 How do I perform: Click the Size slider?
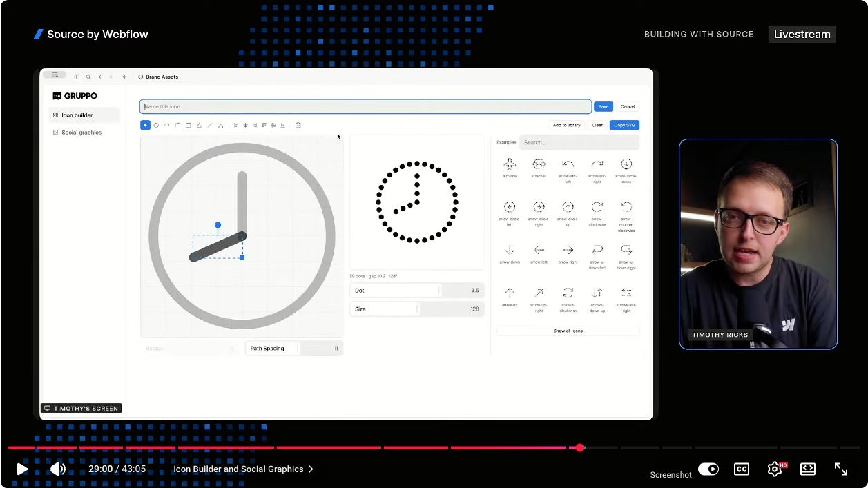417,309
